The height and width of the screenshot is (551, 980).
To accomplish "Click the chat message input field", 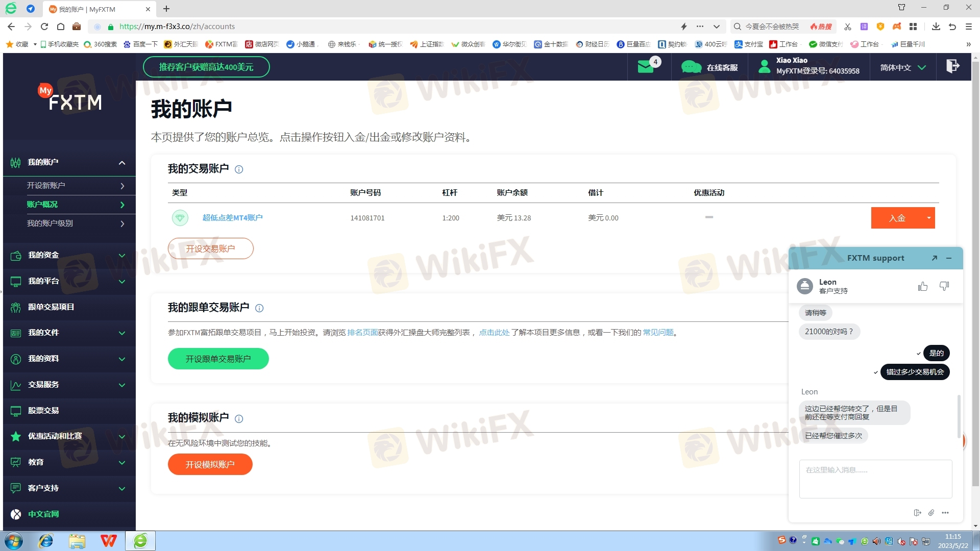I will point(875,479).
